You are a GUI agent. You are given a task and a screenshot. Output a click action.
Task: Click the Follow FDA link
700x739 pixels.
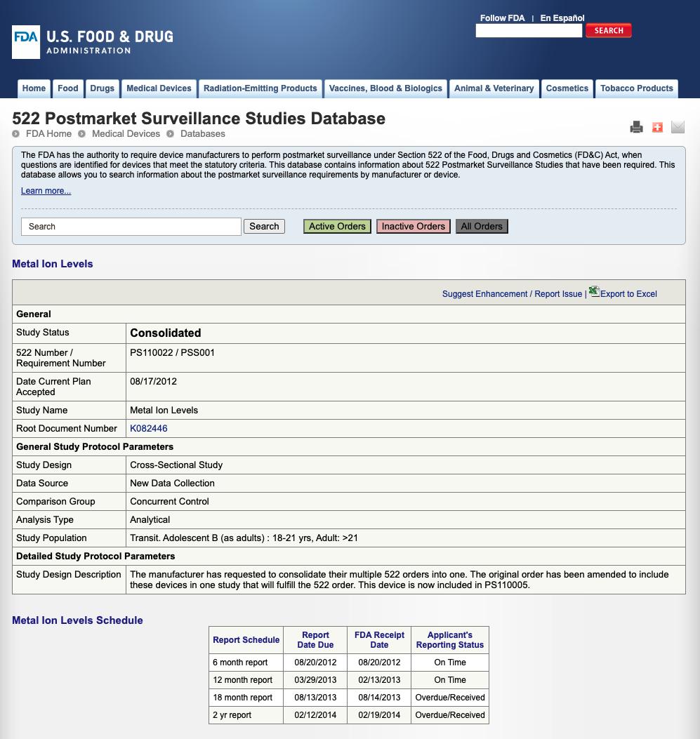click(x=502, y=18)
